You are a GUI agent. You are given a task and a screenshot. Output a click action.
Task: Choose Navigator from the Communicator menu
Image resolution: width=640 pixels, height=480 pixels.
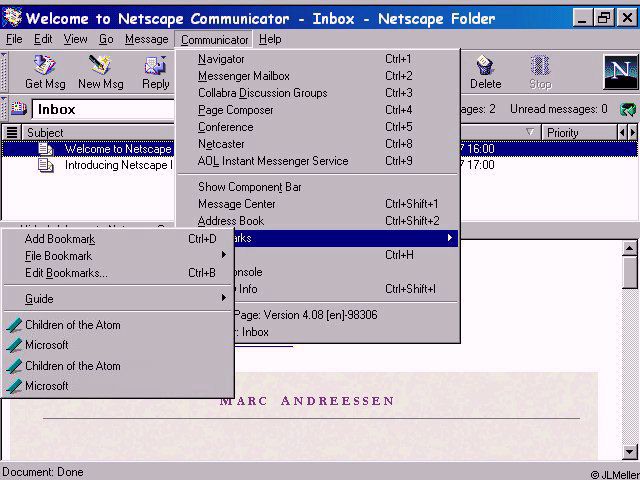(318, 59)
